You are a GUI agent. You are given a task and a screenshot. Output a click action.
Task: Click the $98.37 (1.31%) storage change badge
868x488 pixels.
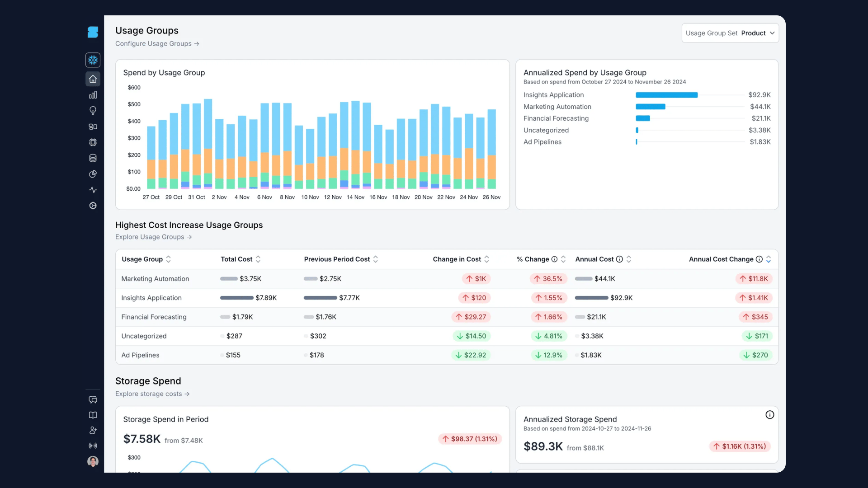point(470,439)
